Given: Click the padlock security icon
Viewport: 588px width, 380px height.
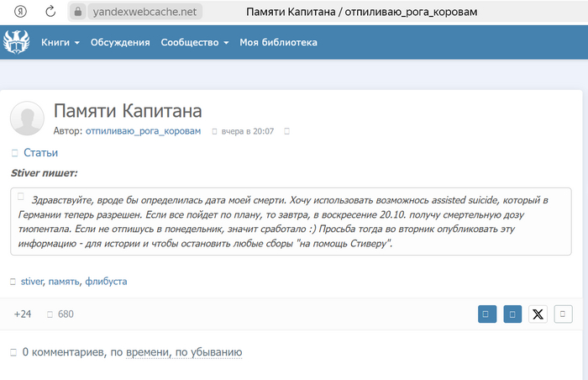Looking at the screenshot, I should click(x=77, y=12).
